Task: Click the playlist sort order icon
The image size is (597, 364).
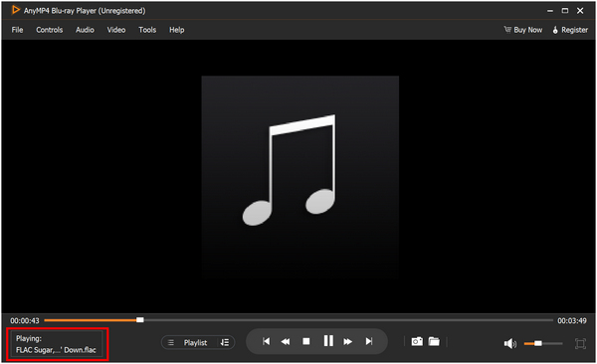Action: (225, 342)
